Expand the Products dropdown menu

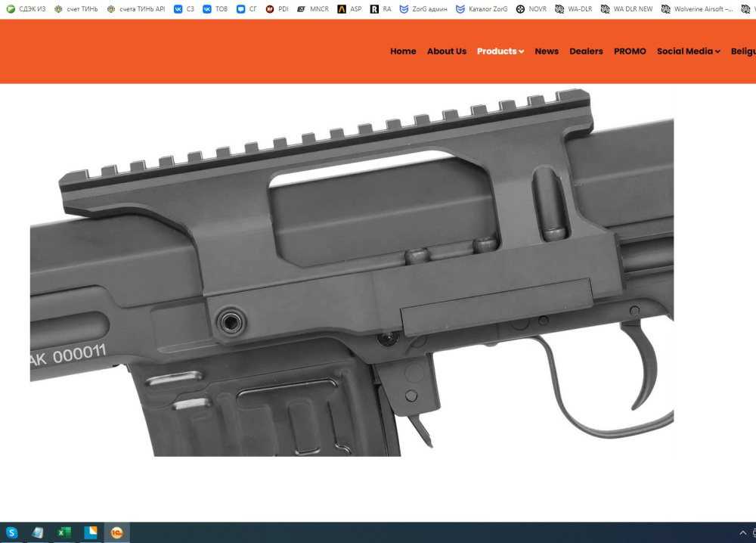point(500,51)
